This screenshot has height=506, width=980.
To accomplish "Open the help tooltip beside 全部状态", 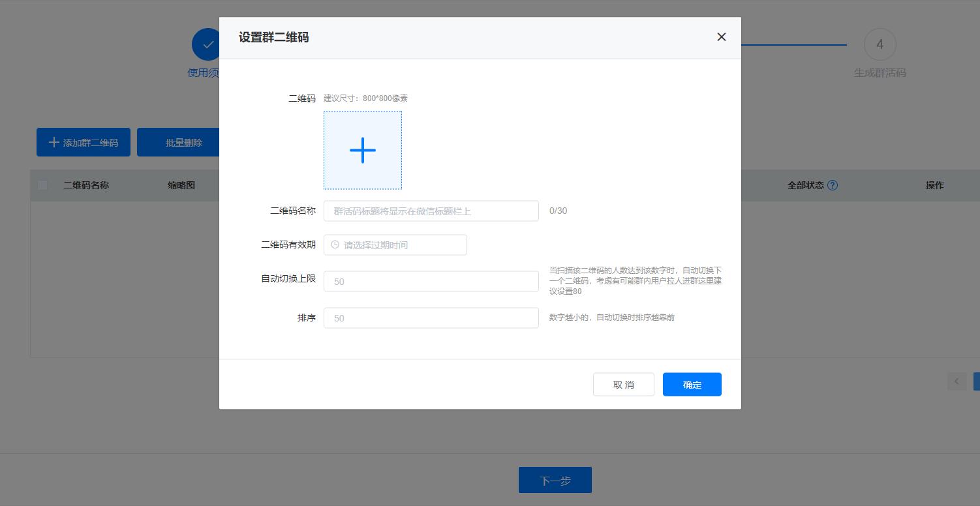I will pos(833,185).
